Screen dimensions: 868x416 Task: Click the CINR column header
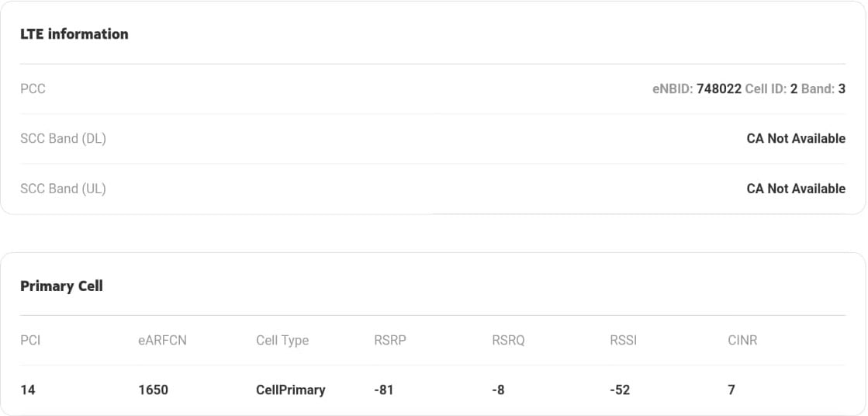(742, 340)
